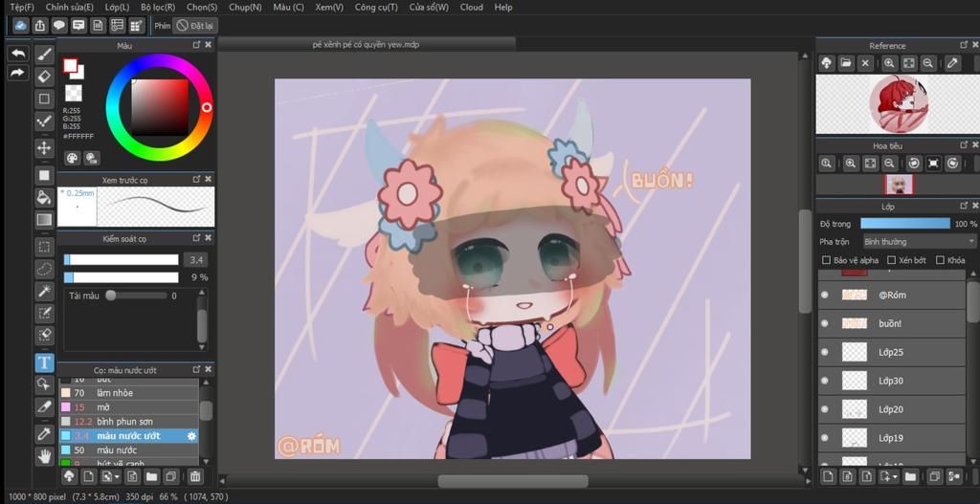The width and height of the screenshot is (980, 504).
Task: Toggle visibility of Lớp30 layer
Action: [x=824, y=381]
